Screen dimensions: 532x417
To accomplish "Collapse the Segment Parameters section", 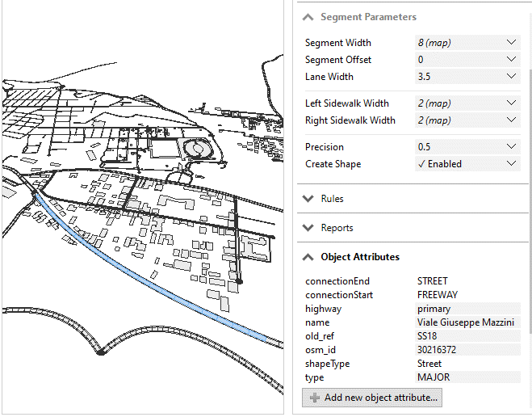I will tap(308, 17).
